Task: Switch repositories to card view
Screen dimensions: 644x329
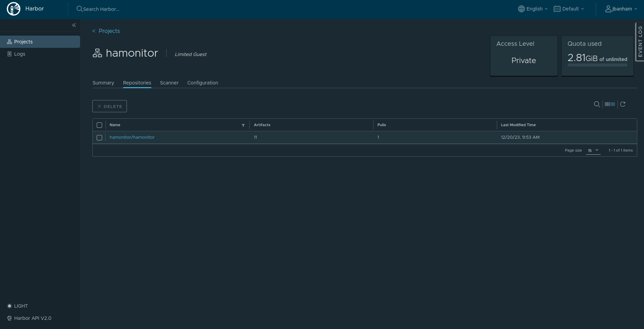Action: pyautogui.click(x=607, y=104)
